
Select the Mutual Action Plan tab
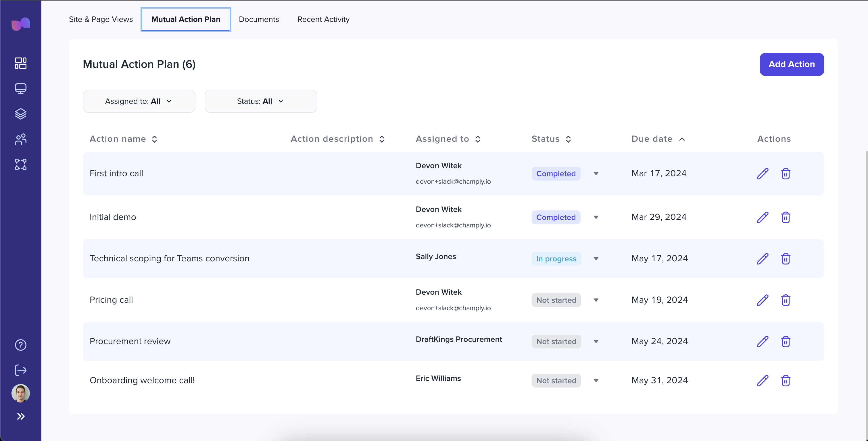[x=186, y=19]
